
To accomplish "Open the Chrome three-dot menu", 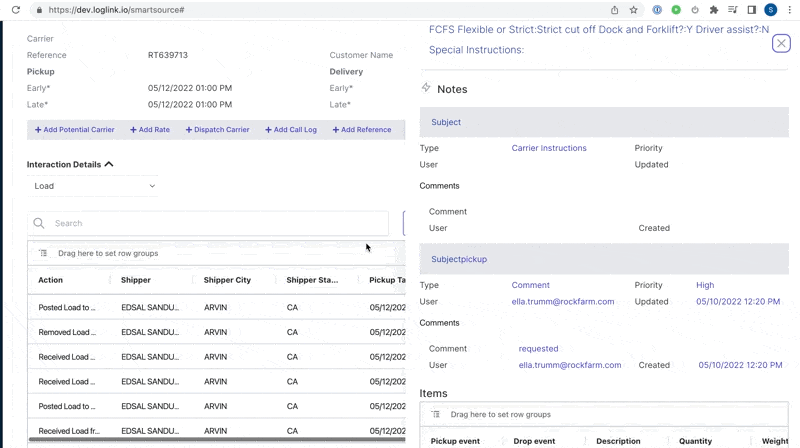I will point(789,10).
